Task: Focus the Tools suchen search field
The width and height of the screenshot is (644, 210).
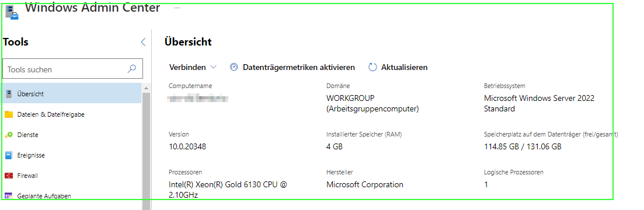Action: click(x=73, y=69)
